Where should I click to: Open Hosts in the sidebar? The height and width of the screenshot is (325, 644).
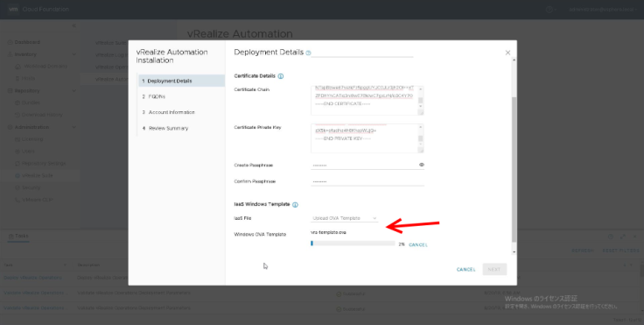28,78
